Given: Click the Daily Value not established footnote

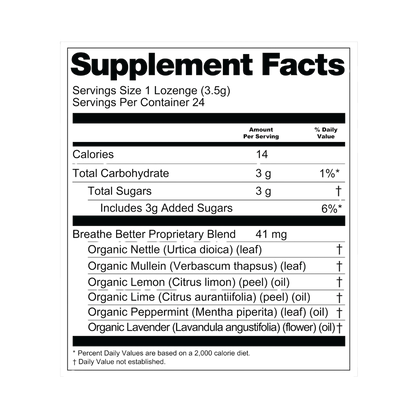Looking at the screenshot, I should pos(119,362).
